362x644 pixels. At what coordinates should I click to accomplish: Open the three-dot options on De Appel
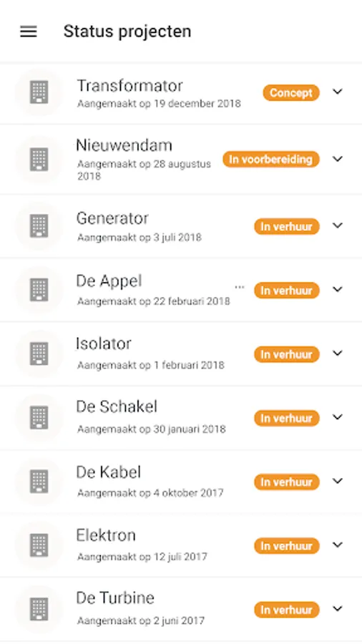point(239,287)
